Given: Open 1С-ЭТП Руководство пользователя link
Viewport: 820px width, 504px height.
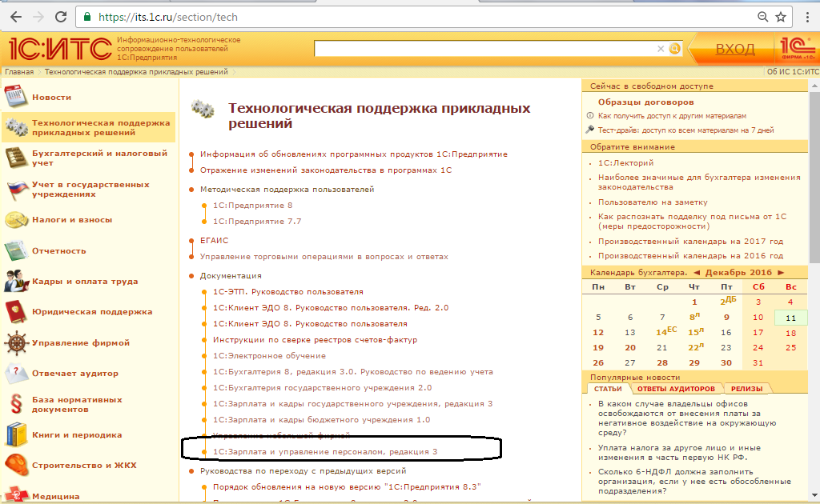Looking at the screenshot, I should (288, 291).
